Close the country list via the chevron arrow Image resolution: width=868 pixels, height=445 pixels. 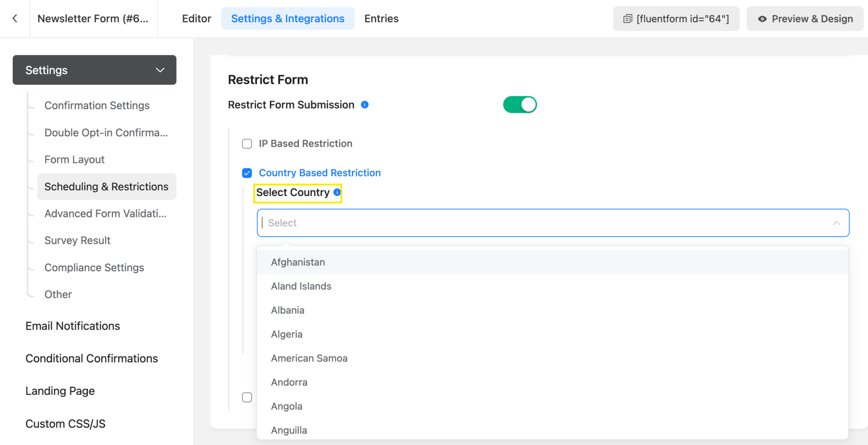coord(837,223)
